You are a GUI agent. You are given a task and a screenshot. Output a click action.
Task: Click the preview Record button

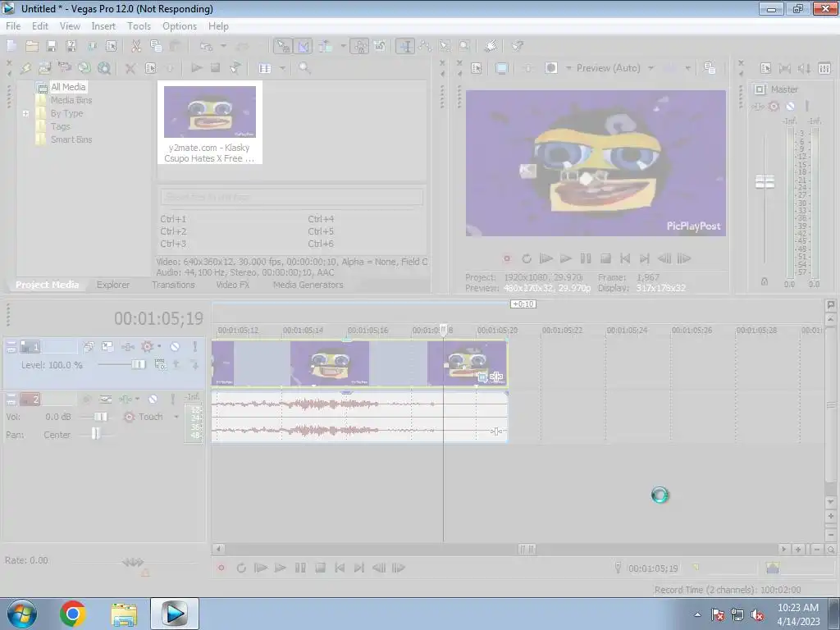pyautogui.click(x=507, y=258)
